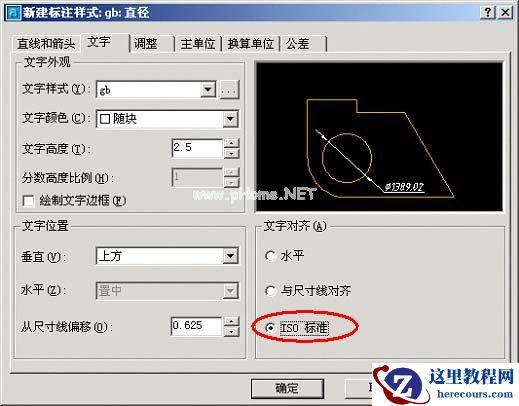519x406 pixels.
Task: Click the dimension preview image
Action: pos(379,136)
